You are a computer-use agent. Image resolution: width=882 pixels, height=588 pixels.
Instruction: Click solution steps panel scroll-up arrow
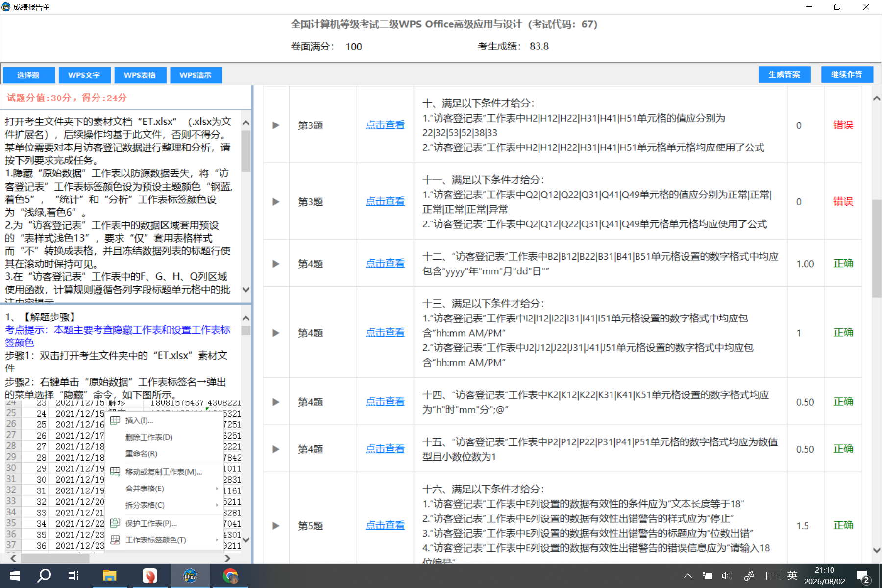coord(246,318)
